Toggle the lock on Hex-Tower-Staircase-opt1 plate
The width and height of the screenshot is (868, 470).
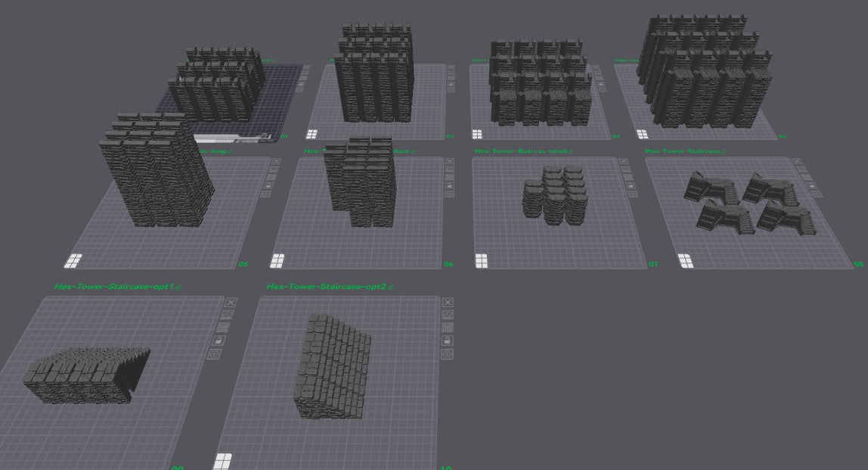[219, 341]
